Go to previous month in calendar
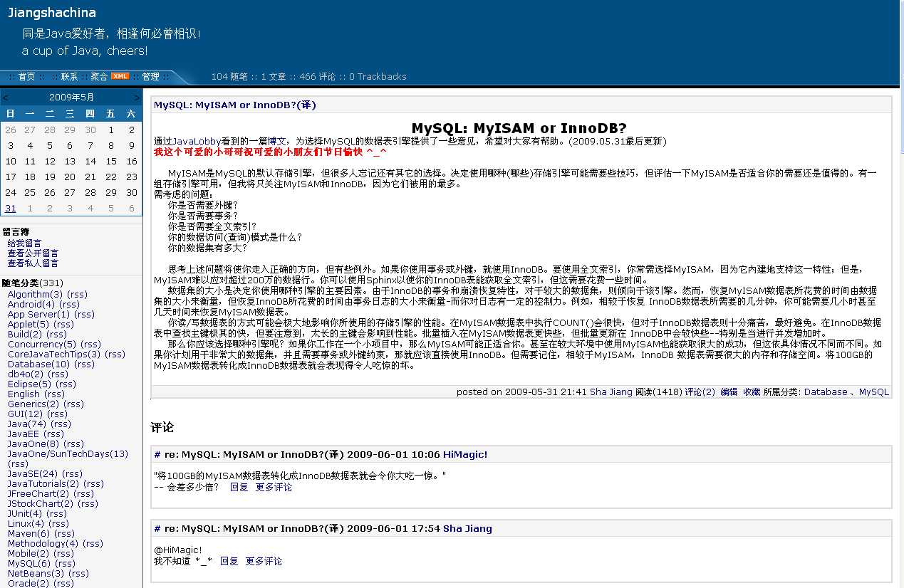Screen dimensions: 904x588 point(6,98)
